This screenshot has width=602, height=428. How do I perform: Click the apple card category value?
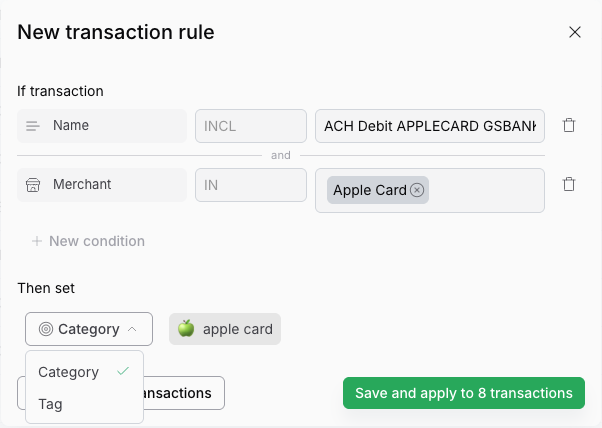(x=237, y=329)
